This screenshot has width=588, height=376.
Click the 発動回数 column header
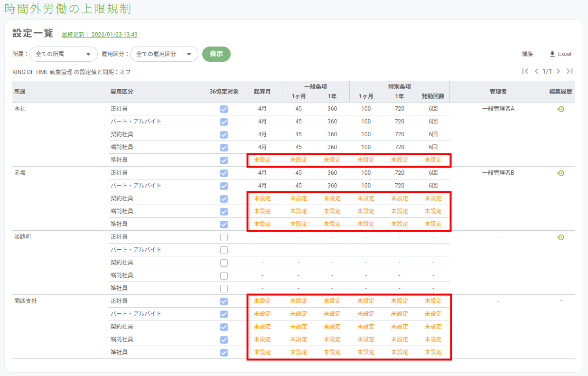click(433, 96)
